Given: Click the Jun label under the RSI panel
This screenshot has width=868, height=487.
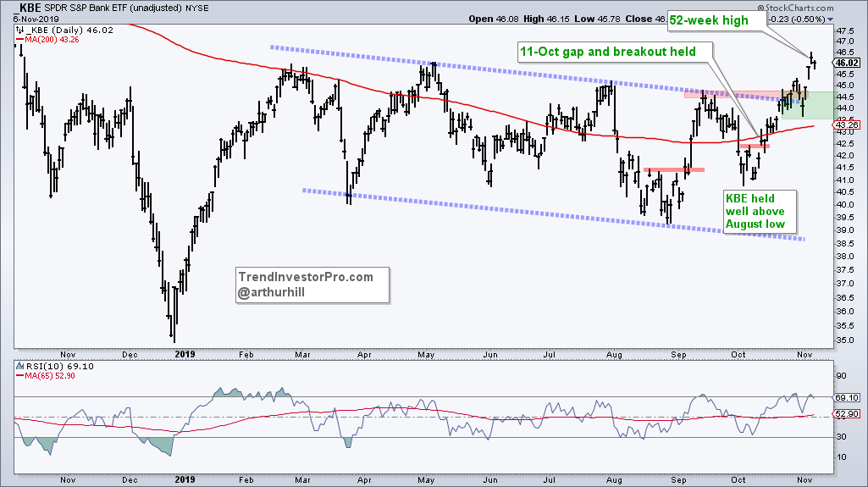Looking at the screenshot, I should click(x=490, y=480).
